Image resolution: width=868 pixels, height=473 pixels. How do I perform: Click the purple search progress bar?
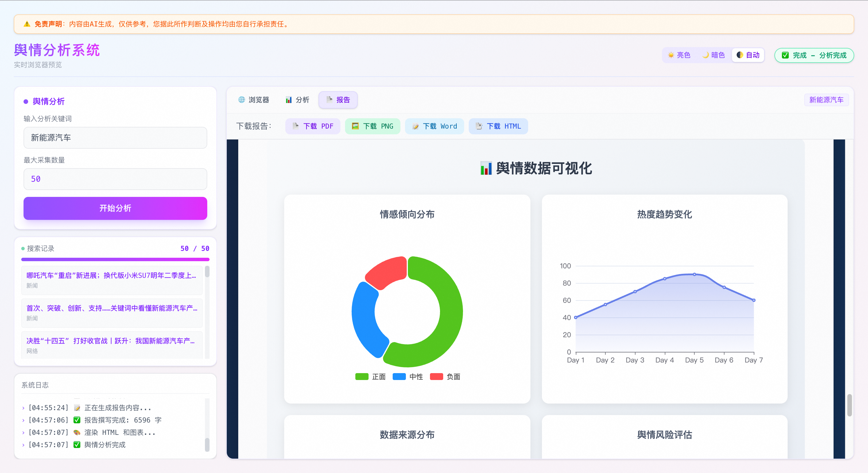point(115,259)
